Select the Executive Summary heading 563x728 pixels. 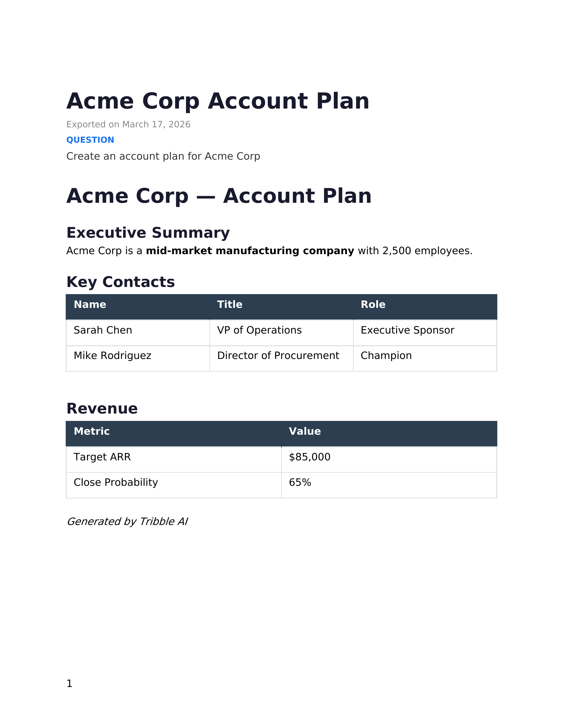point(148,233)
